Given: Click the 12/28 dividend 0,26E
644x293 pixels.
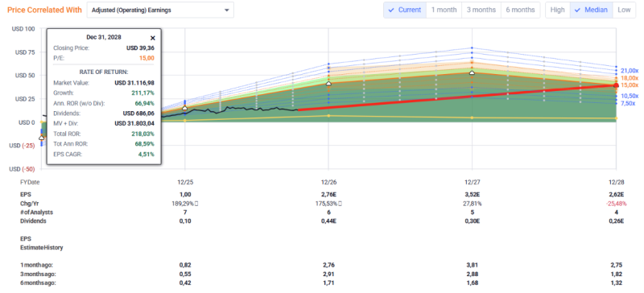Looking at the screenshot, I should pos(616,221).
